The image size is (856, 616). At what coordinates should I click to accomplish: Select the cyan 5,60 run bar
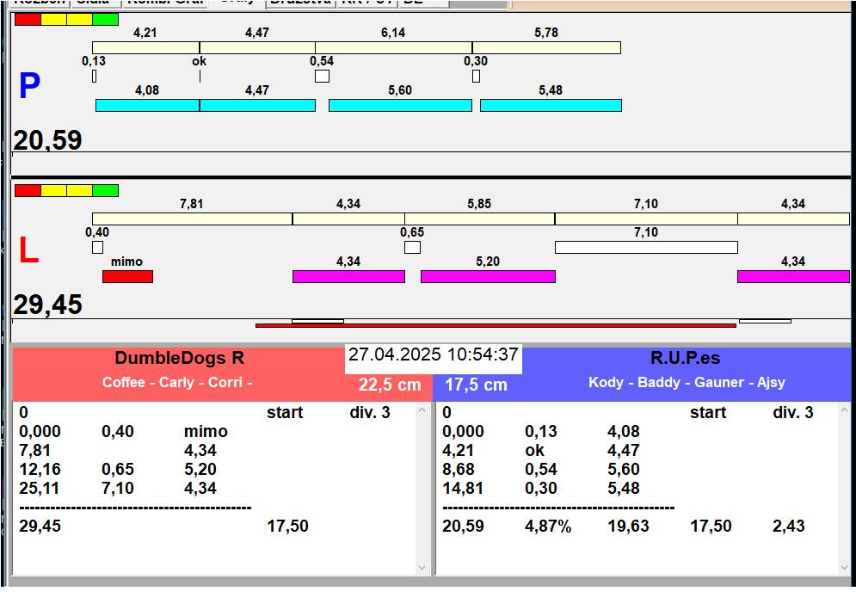coord(400,105)
